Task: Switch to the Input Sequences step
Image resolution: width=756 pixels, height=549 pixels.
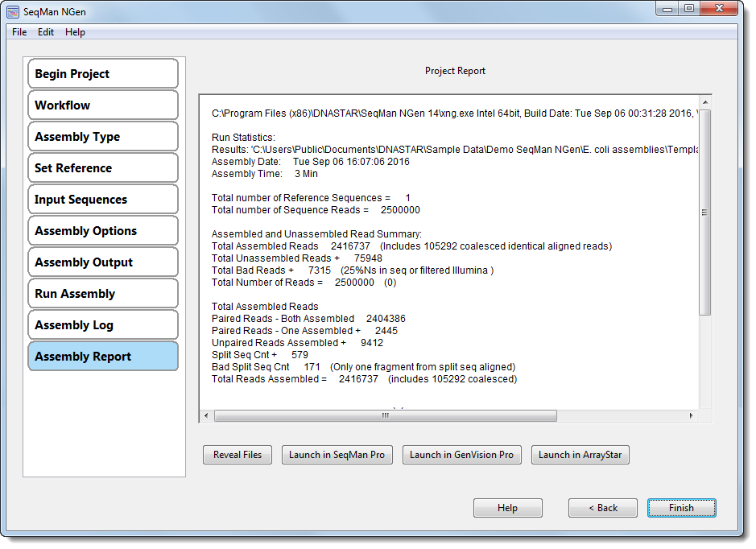Action: (103, 199)
